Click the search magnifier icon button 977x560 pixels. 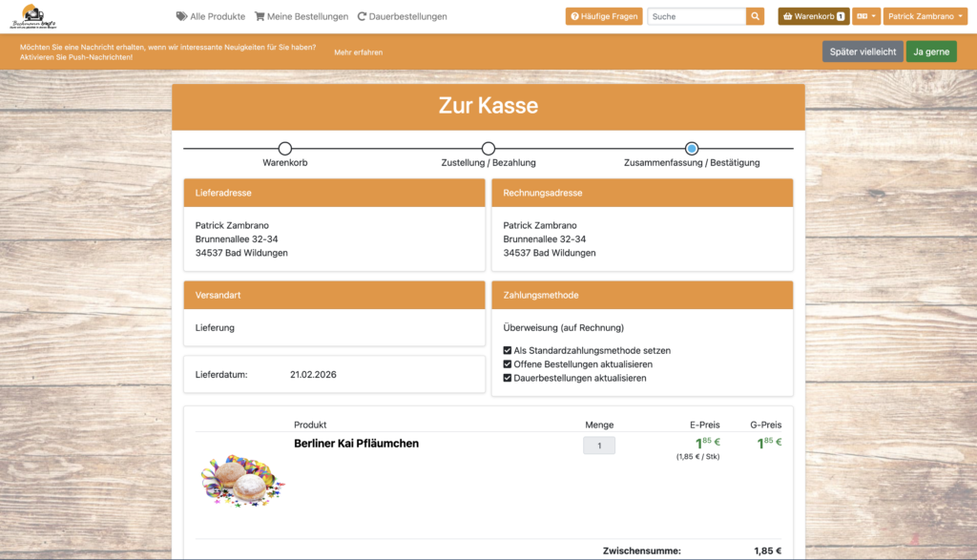755,16
